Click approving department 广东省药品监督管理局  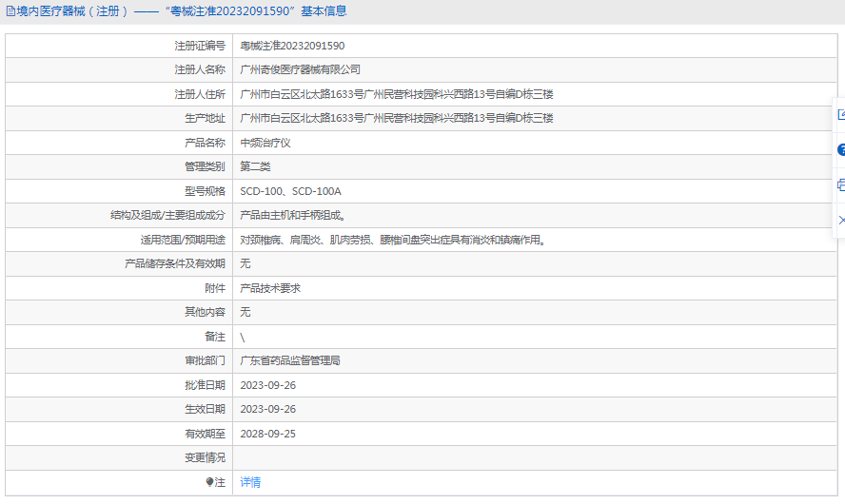coord(290,360)
